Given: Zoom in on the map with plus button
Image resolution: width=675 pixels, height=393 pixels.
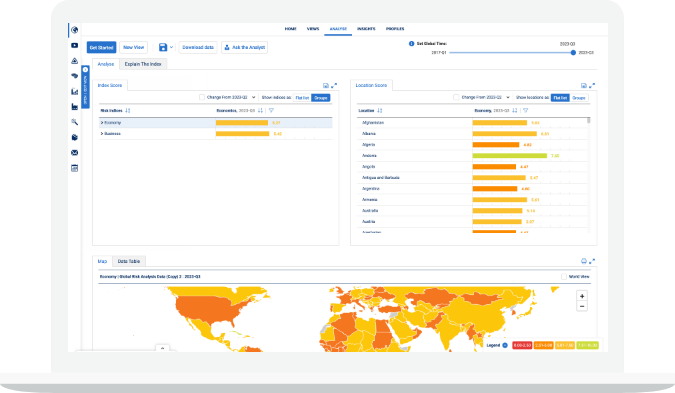Looking at the screenshot, I should click(x=582, y=296).
